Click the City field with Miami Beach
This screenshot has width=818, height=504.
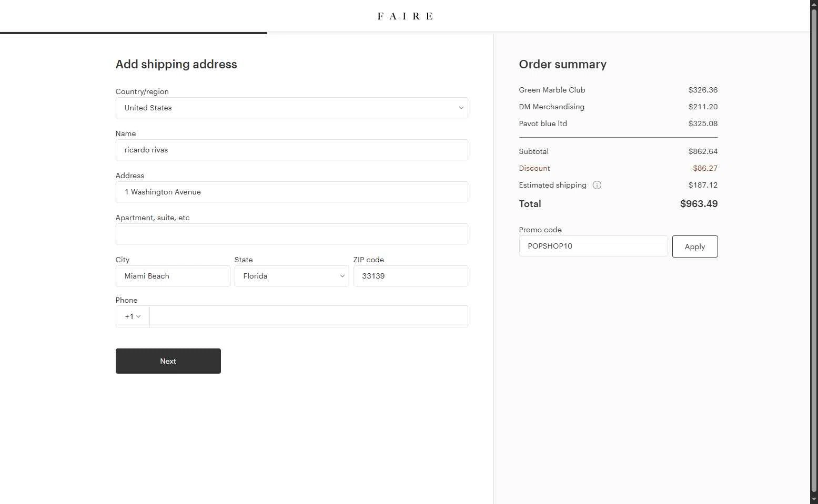coord(173,276)
